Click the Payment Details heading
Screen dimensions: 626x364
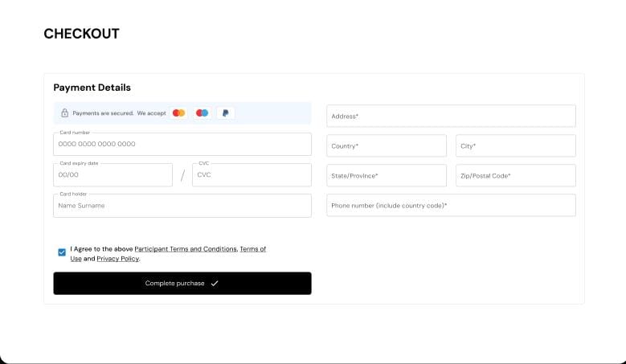click(92, 88)
